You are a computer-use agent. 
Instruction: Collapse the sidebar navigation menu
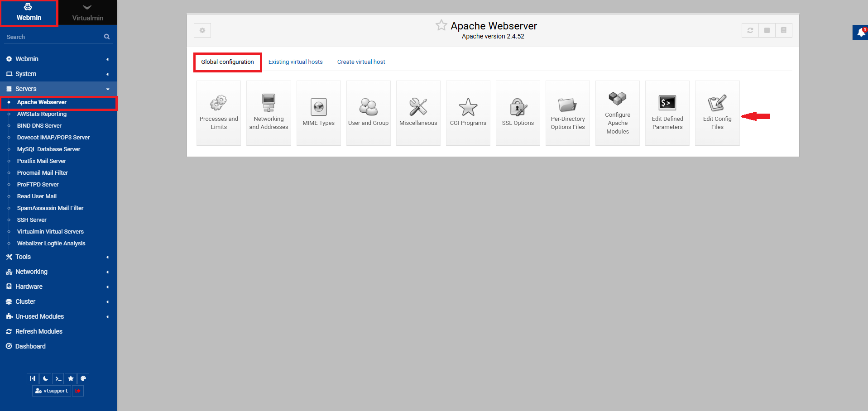coord(33,378)
